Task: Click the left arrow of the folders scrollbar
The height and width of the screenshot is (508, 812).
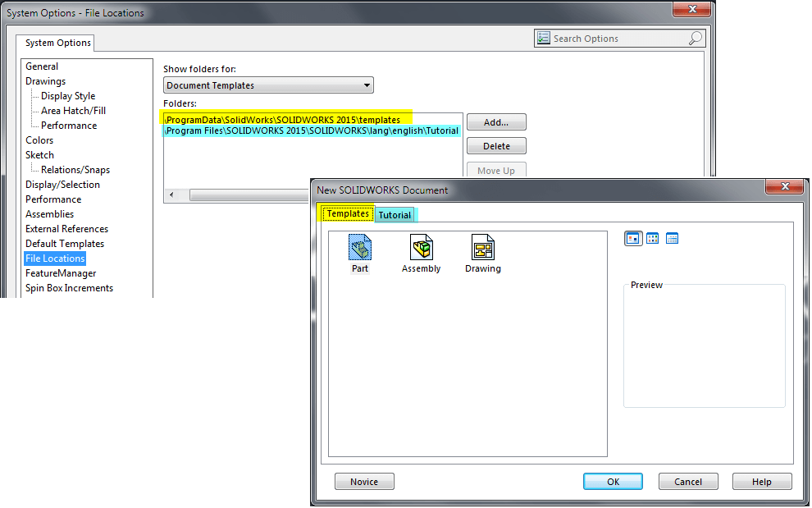Action: click(x=172, y=195)
